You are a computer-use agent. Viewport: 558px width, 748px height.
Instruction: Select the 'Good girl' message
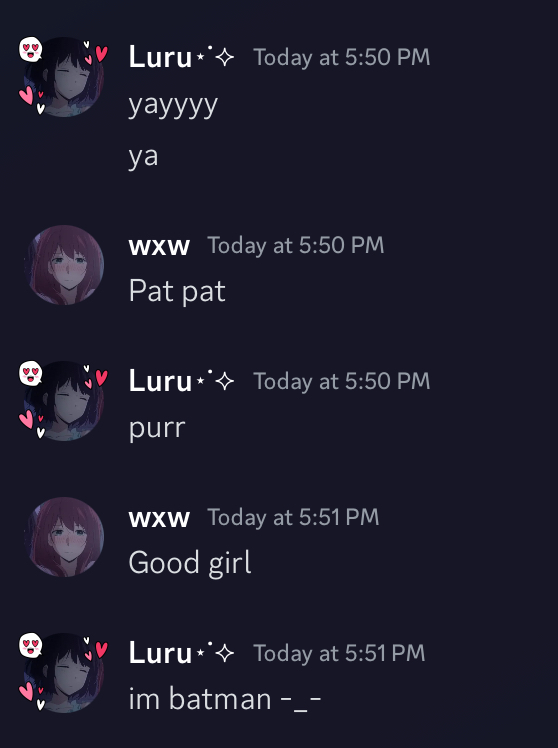tap(190, 564)
